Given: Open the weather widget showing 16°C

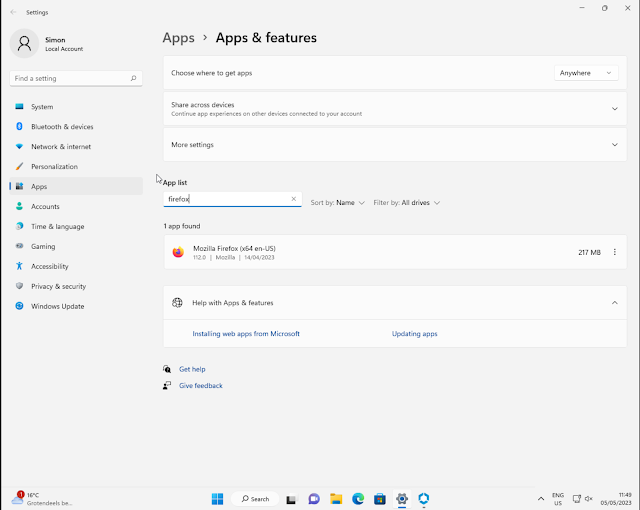Looking at the screenshot, I should click(x=42, y=499).
